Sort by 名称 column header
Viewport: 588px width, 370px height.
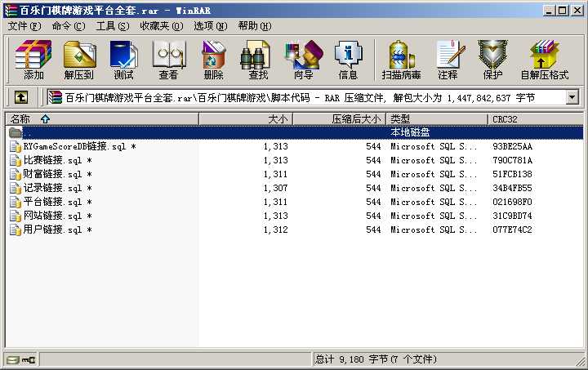(x=102, y=119)
